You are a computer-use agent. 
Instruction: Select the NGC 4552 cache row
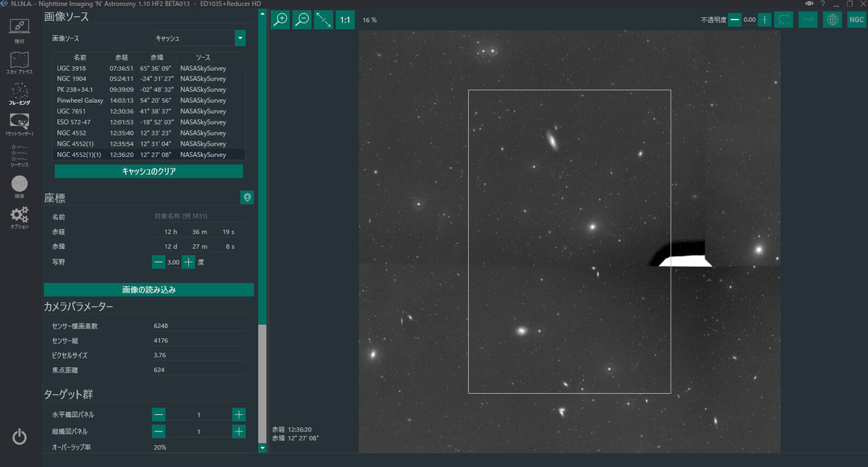coord(149,133)
